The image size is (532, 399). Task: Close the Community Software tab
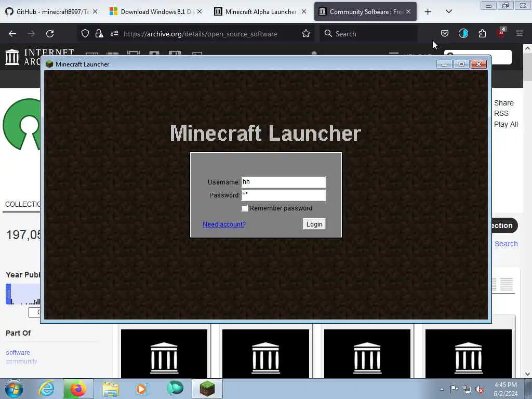click(x=408, y=11)
